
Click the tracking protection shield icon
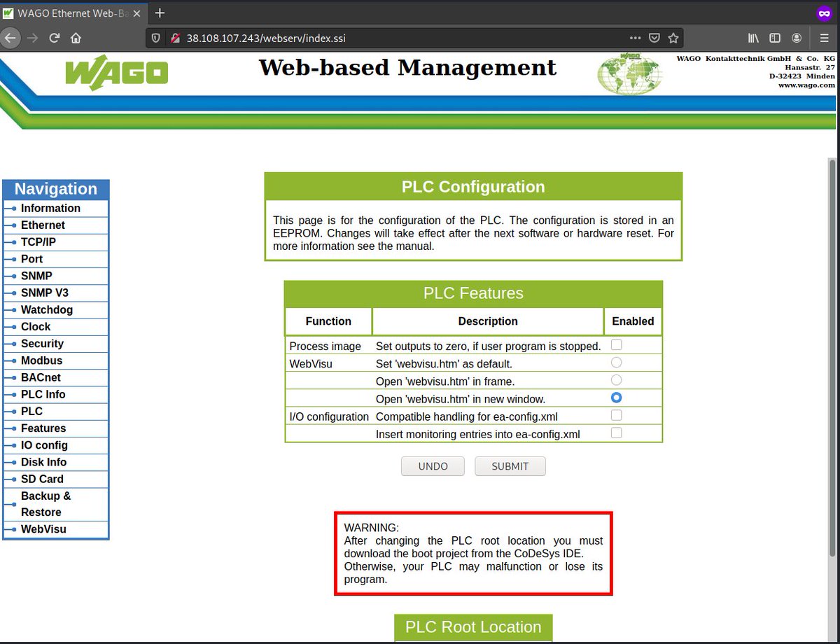coord(156,38)
